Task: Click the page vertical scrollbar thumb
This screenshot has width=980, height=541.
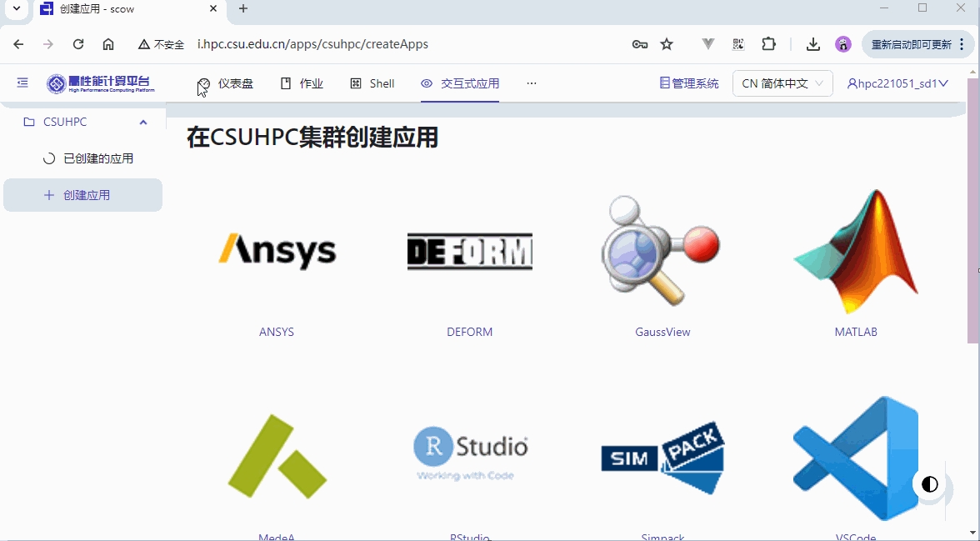Action: coord(973,212)
